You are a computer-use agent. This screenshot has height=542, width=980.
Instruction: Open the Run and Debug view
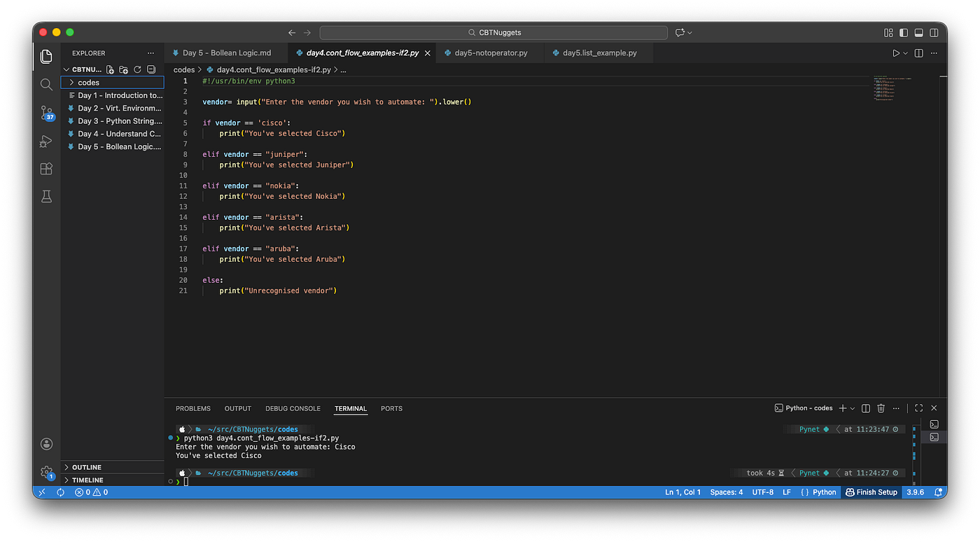46,141
